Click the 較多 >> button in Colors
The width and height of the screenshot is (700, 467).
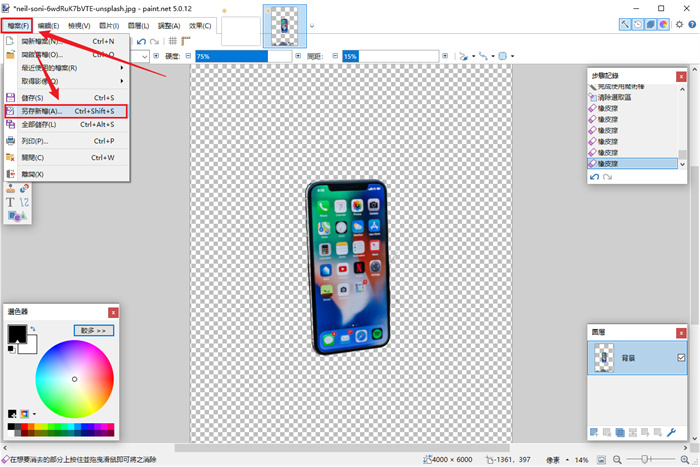tap(93, 330)
